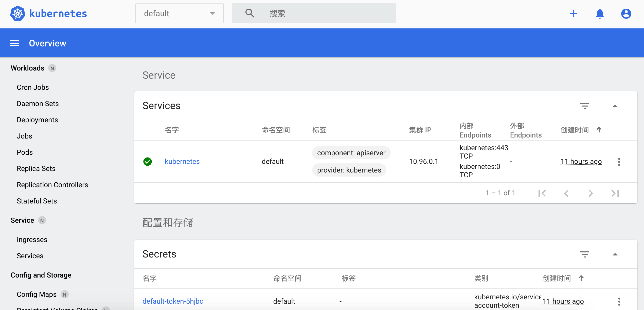This screenshot has width=644, height=310.
Task: Go to last page of Services
Action: click(x=615, y=193)
